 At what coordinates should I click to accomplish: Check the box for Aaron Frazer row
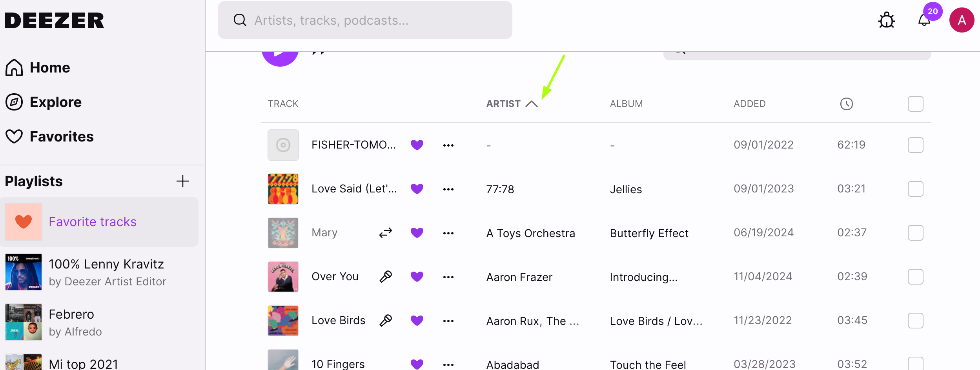916,277
